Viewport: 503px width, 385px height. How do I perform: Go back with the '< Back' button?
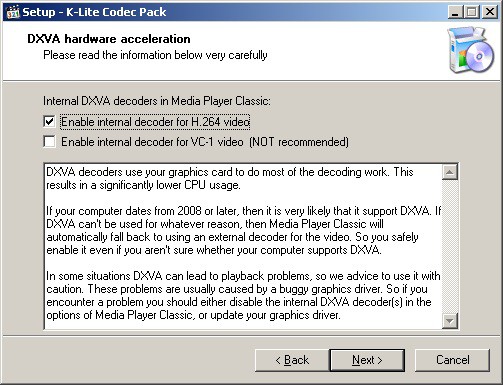292,360
